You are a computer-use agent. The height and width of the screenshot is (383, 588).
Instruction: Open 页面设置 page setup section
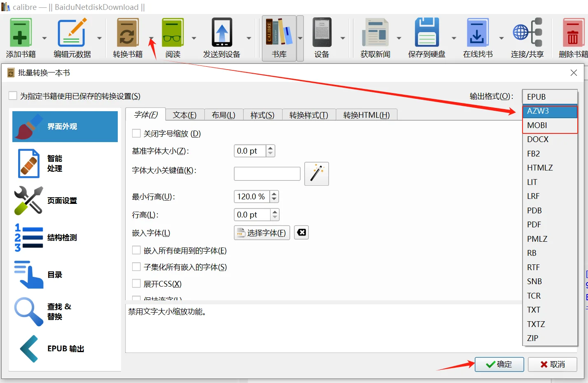(65, 201)
